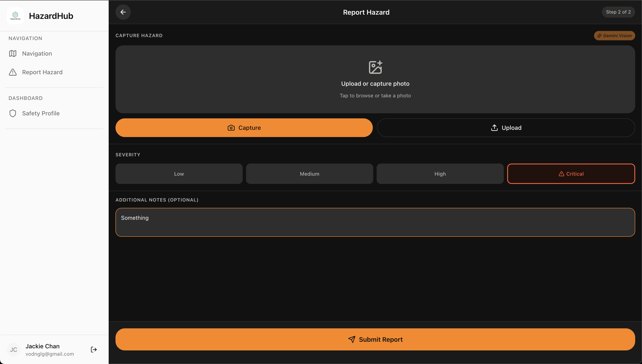Choose the Critical severity option
This screenshot has width=642, height=364.
click(571, 174)
